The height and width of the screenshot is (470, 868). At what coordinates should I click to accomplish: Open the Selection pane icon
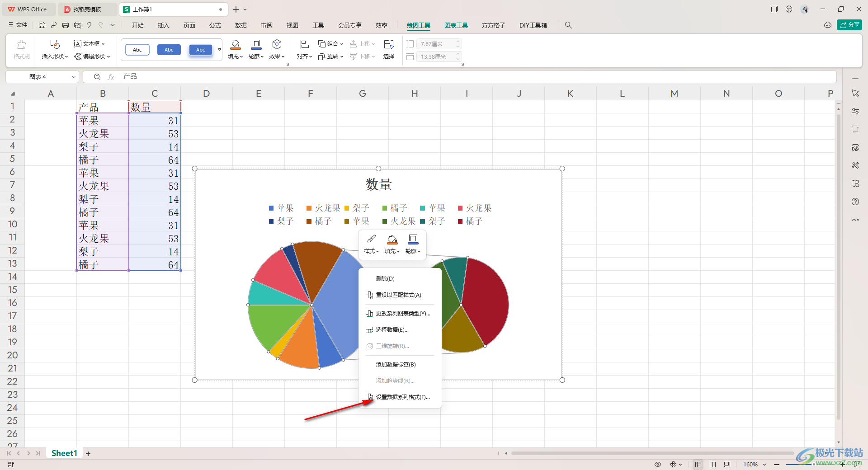[x=388, y=44]
